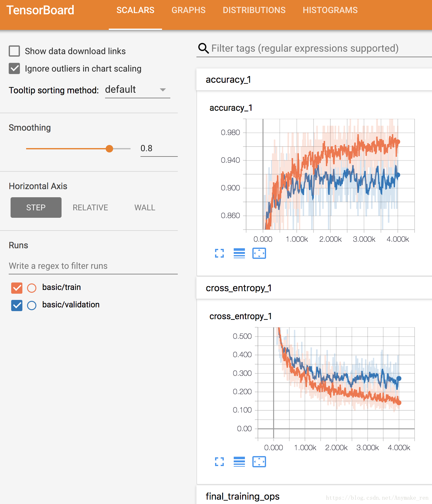Collapse the accuracy_1 section header
This screenshot has width=432, height=504.
tap(314, 80)
